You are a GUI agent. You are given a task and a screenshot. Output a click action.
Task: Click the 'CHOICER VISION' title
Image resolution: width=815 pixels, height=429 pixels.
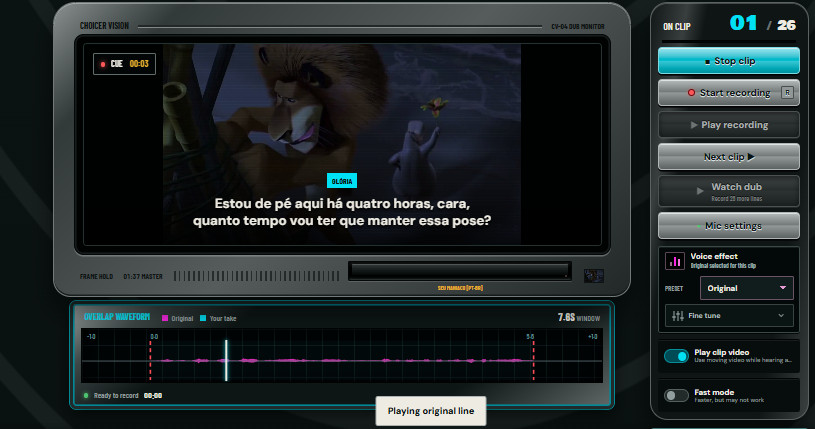click(104, 25)
